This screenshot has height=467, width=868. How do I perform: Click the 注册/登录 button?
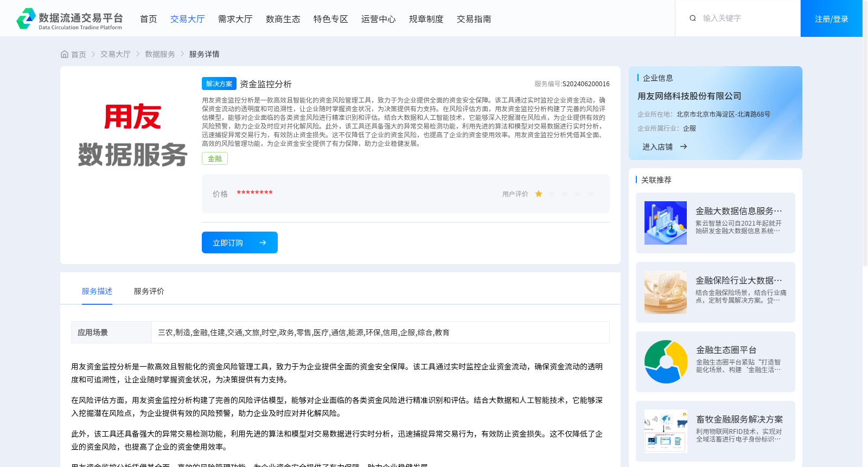(x=832, y=18)
